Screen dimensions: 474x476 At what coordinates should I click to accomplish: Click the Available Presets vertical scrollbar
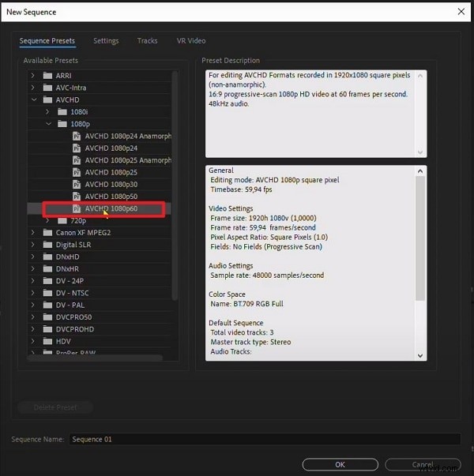(175, 186)
